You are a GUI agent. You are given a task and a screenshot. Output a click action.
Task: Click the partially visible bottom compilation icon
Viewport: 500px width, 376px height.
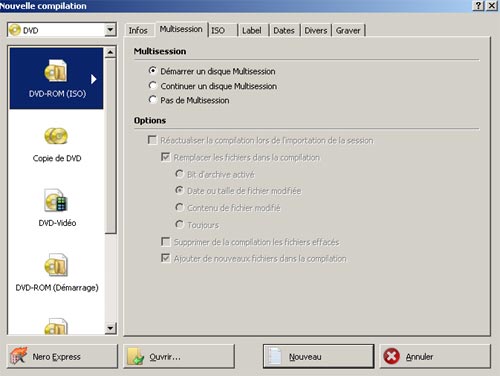56,326
